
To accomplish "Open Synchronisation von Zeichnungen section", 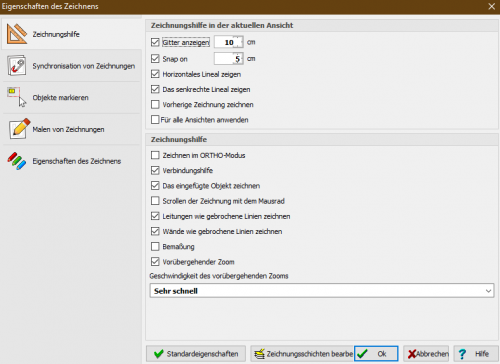I will [x=72, y=66].
